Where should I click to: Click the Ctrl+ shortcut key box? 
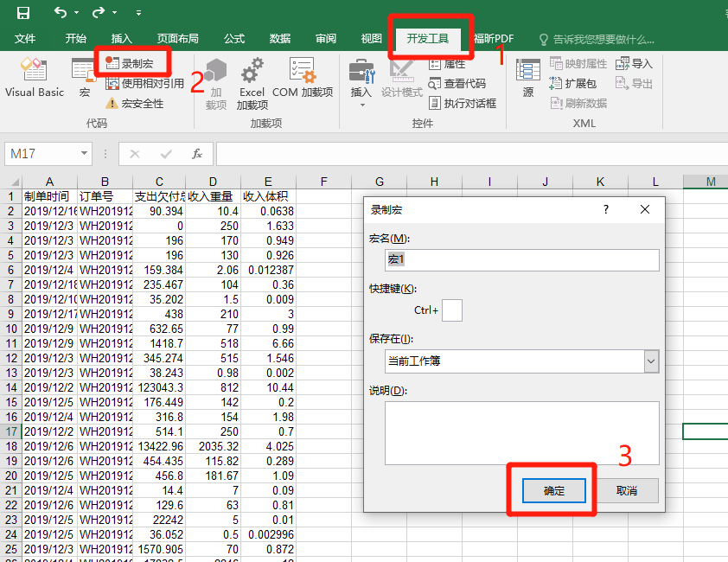[x=451, y=310]
